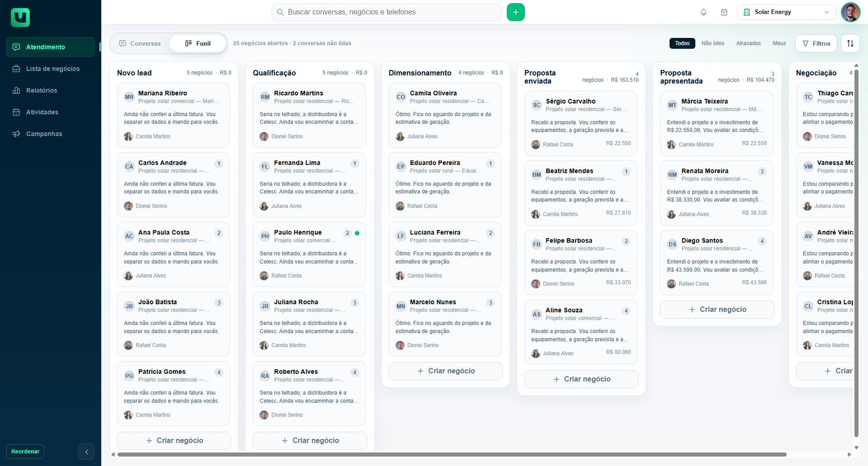Click Criar negócio in Proposta enviada column
The image size is (868, 466).
coord(581,379)
